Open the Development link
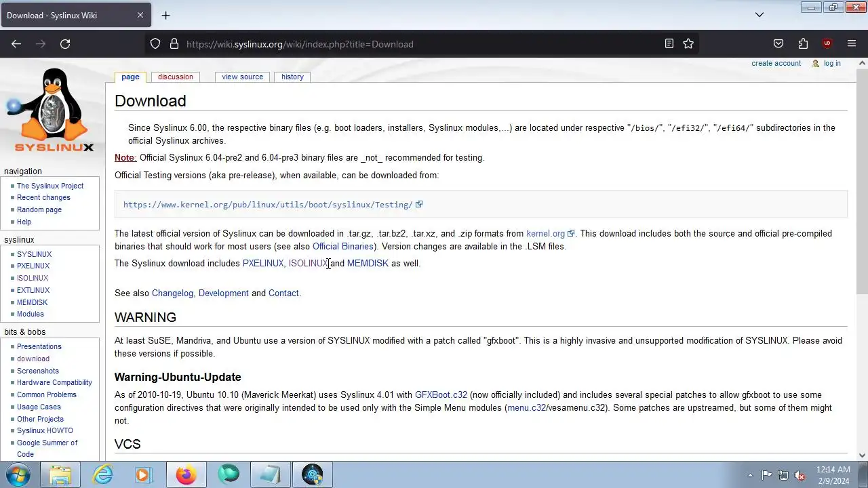 click(x=224, y=293)
